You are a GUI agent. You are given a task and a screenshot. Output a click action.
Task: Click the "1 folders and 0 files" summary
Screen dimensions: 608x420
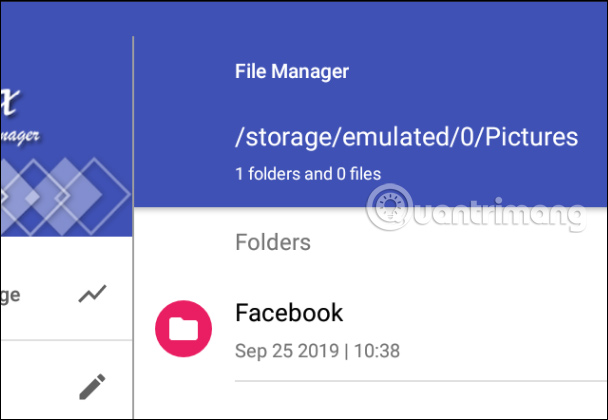click(x=308, y=174)
